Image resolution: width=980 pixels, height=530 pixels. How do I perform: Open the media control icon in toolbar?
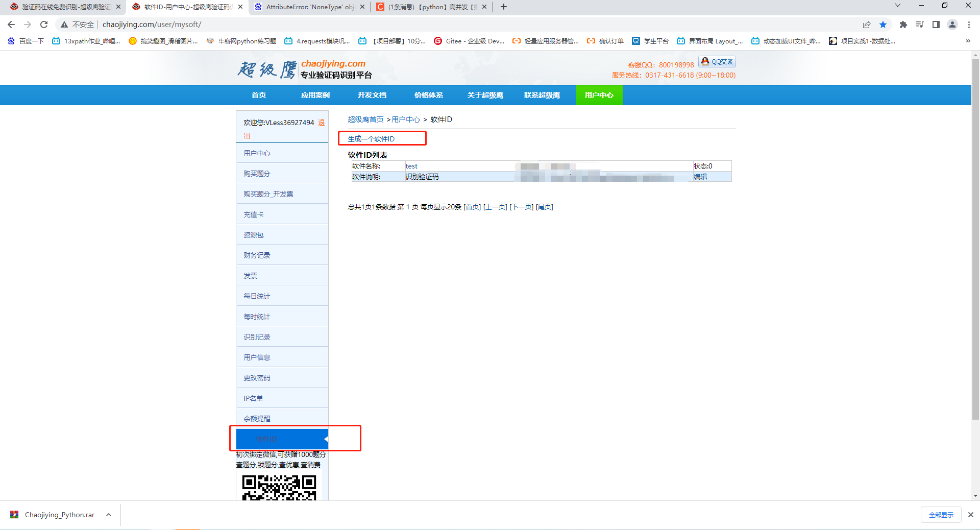click(920, 25)
